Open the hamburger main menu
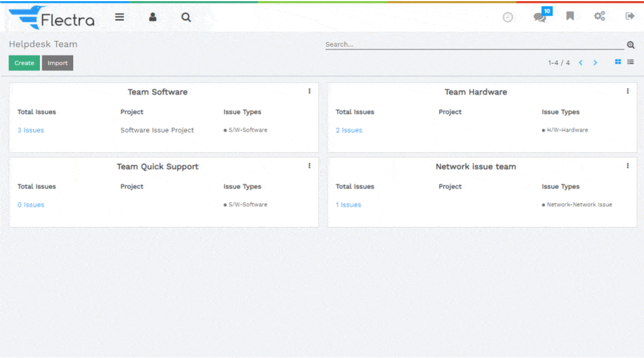 click(x=119, y=17)
